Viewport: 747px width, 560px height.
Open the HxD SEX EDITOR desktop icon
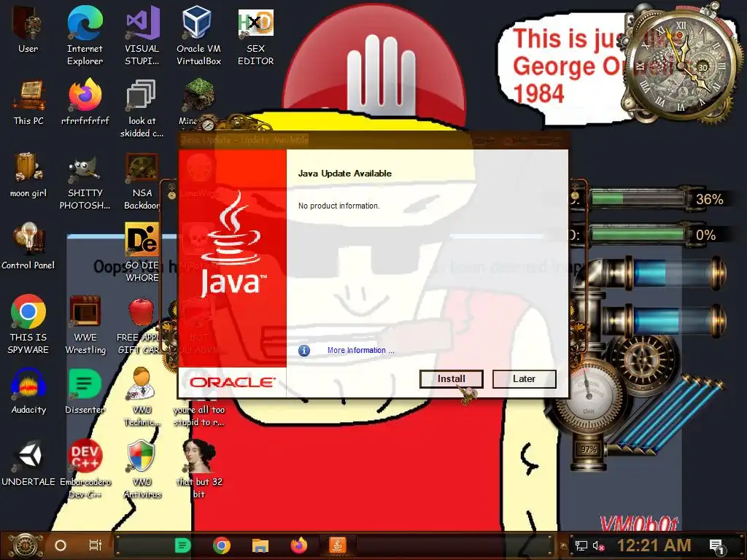[x=256, y=36]
